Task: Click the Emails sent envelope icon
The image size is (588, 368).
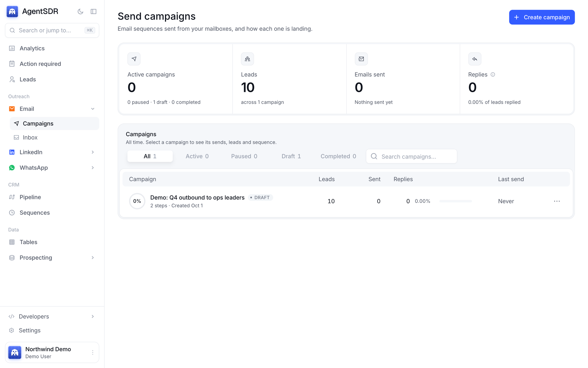Action: [361, 59]
